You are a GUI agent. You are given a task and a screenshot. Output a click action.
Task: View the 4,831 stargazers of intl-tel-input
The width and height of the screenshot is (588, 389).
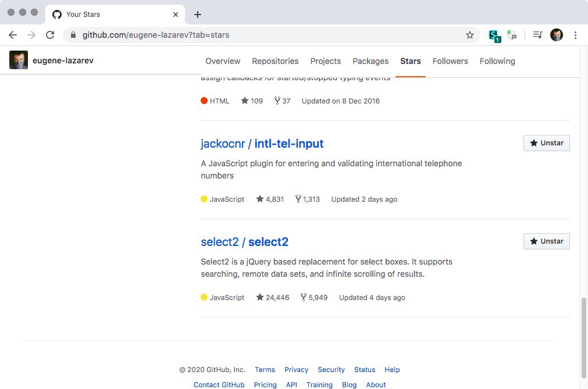(270, 199)
